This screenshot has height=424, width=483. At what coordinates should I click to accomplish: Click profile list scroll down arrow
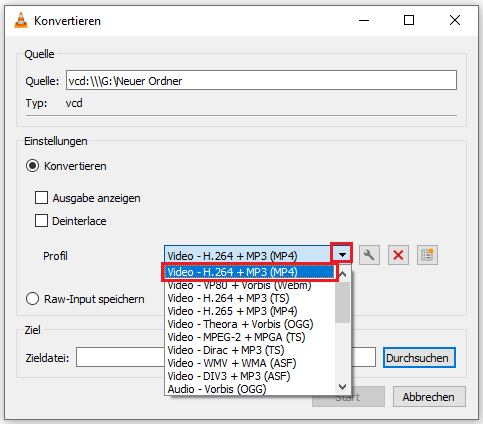point(342,387)
